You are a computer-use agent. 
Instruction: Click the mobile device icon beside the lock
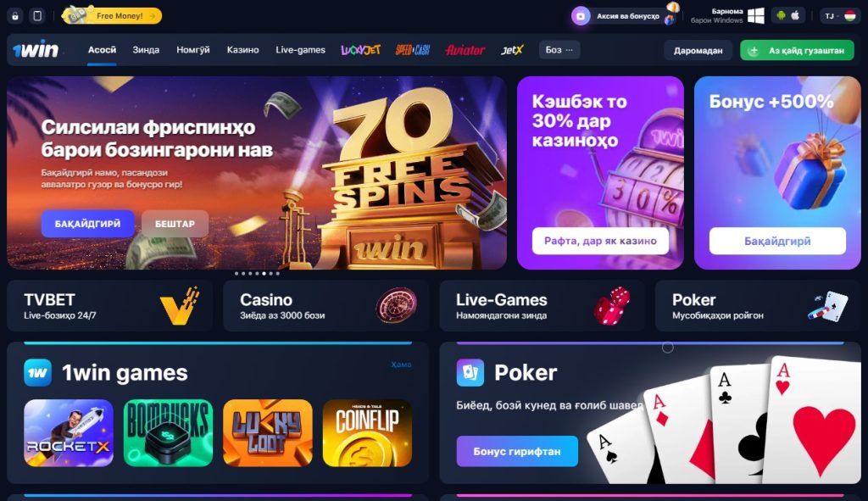(37, 16)
